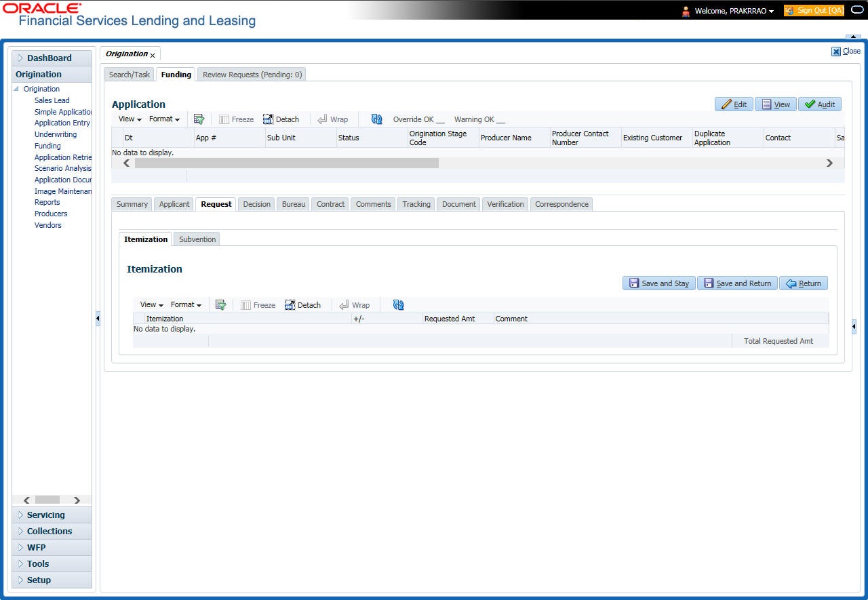Click the Sign Out link
The image size is (868, 600).
820,11
